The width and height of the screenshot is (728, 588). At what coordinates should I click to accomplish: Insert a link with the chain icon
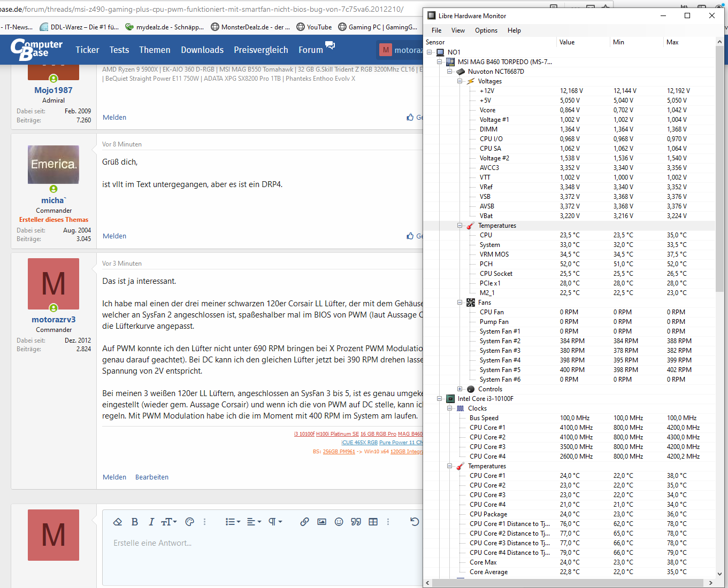[x=304, y=522]
